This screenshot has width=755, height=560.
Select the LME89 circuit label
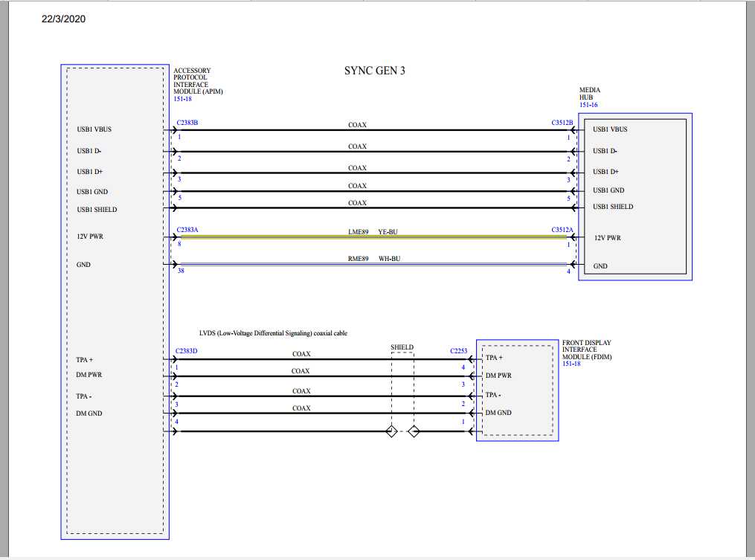359,232
